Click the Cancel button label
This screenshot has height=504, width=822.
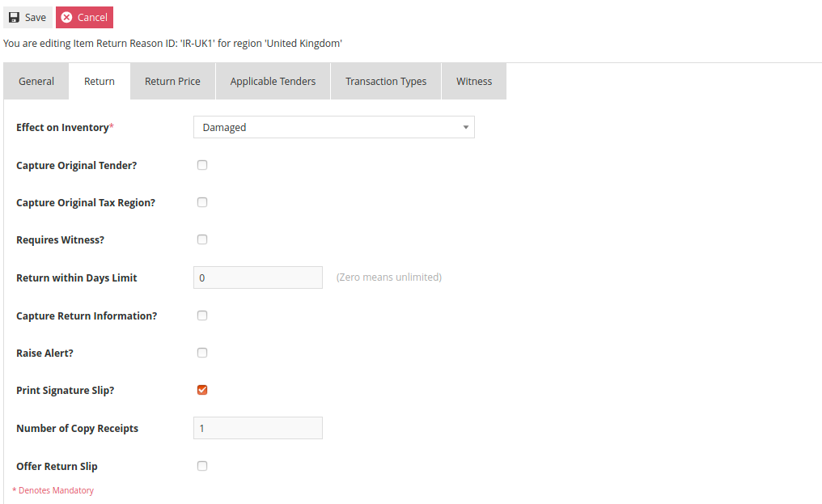92,17
